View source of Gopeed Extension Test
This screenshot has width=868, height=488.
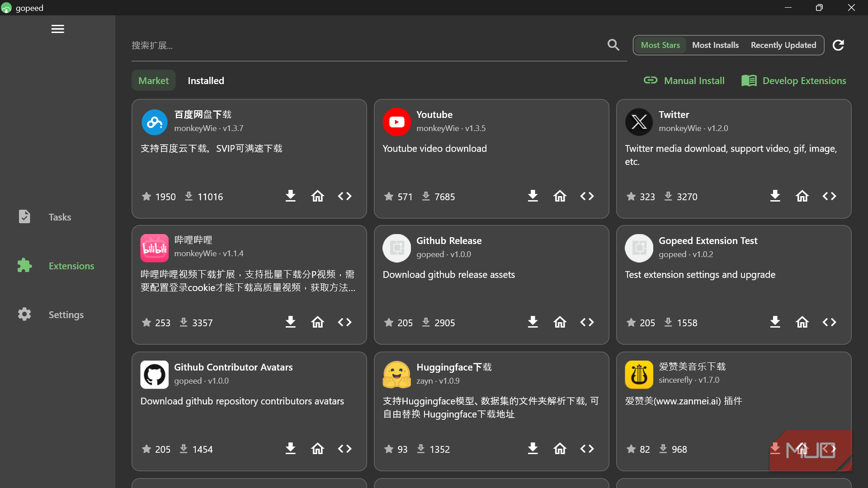tap(829, 322)
